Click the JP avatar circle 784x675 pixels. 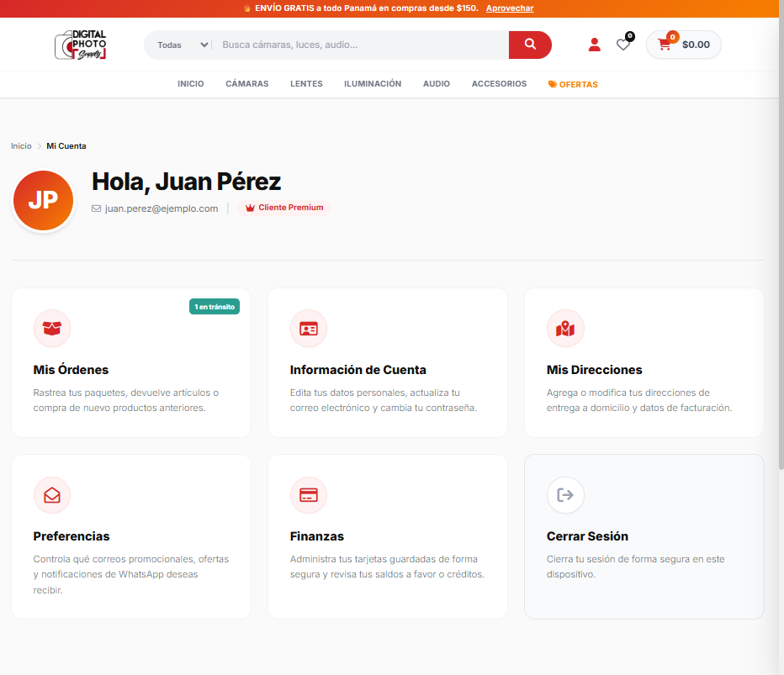44,200
